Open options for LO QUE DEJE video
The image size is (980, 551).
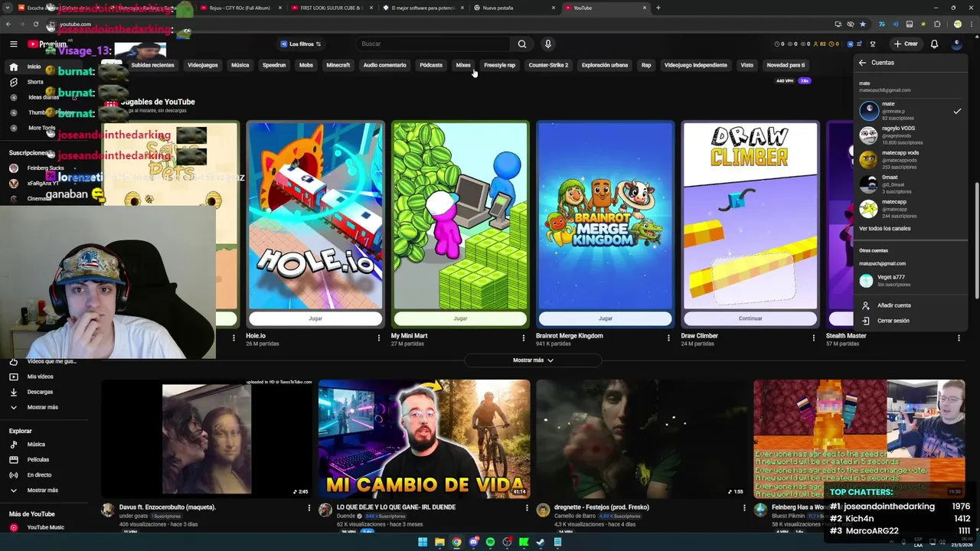tap(527, 507)
